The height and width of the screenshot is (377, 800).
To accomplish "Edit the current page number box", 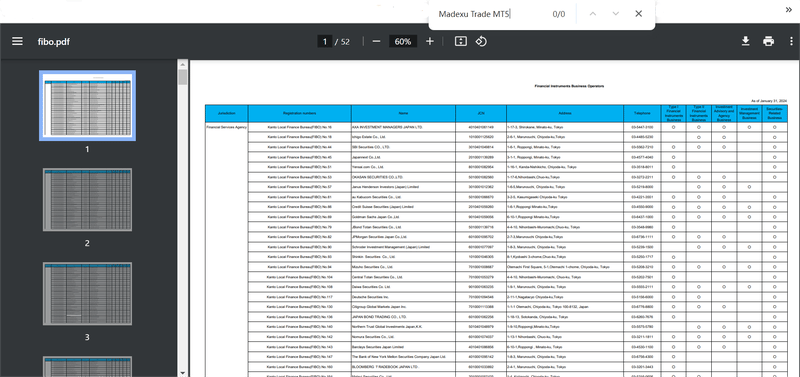I will (x=324, y=41).
